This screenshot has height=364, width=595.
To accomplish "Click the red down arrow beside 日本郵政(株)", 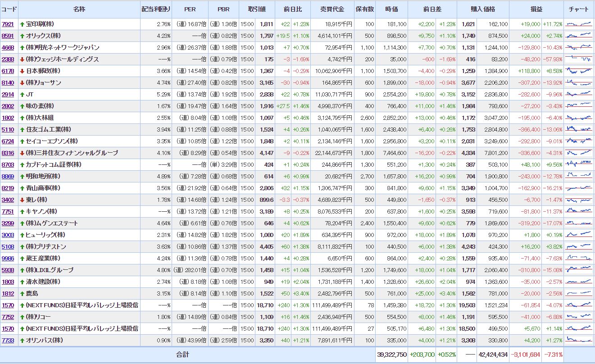I will pyautogui.click(x=22, y=71).
